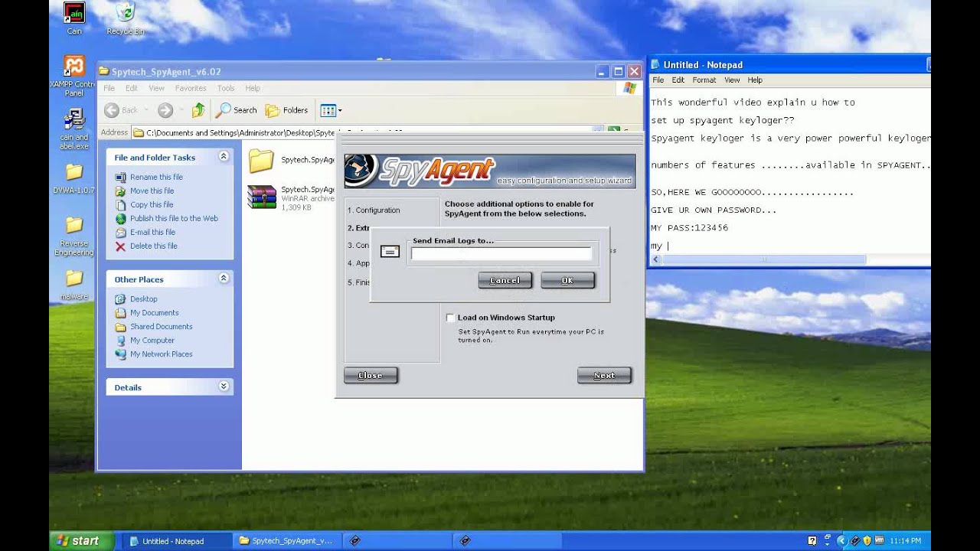
Task: Collapse the File and Folder Tasks panel
Action: pos(224,156)
